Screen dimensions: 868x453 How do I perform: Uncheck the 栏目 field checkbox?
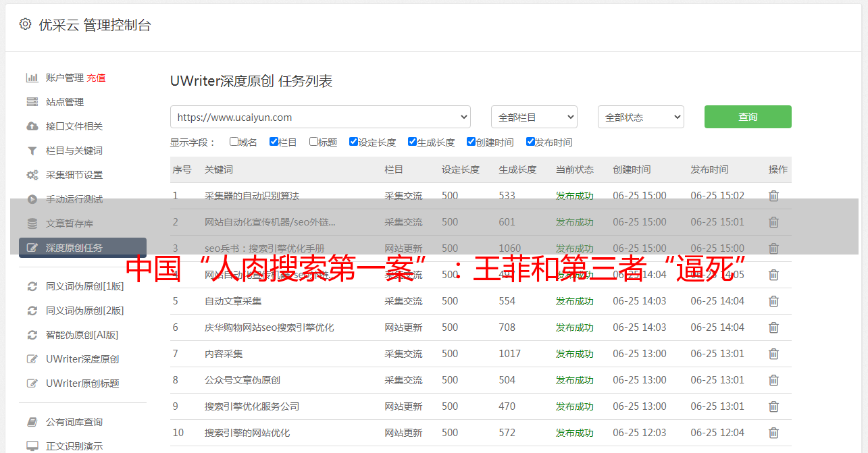274,142
